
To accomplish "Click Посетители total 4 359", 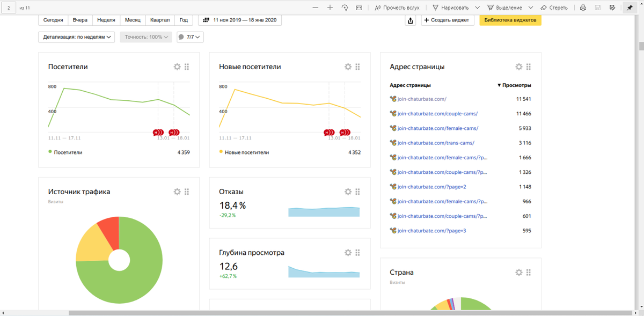I will tap(184, 152).
